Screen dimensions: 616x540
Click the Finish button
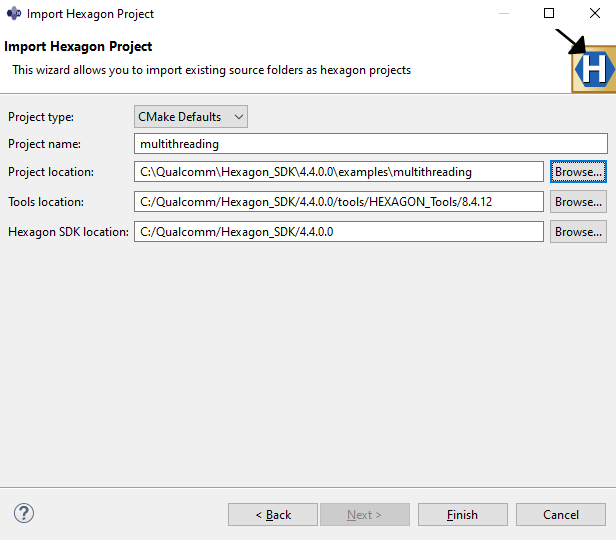462,514
